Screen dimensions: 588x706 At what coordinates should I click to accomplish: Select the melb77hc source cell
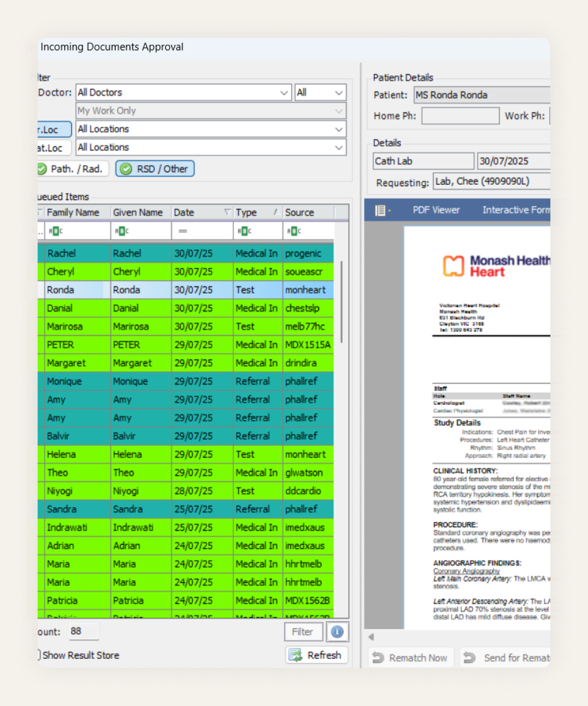[308, 327]
